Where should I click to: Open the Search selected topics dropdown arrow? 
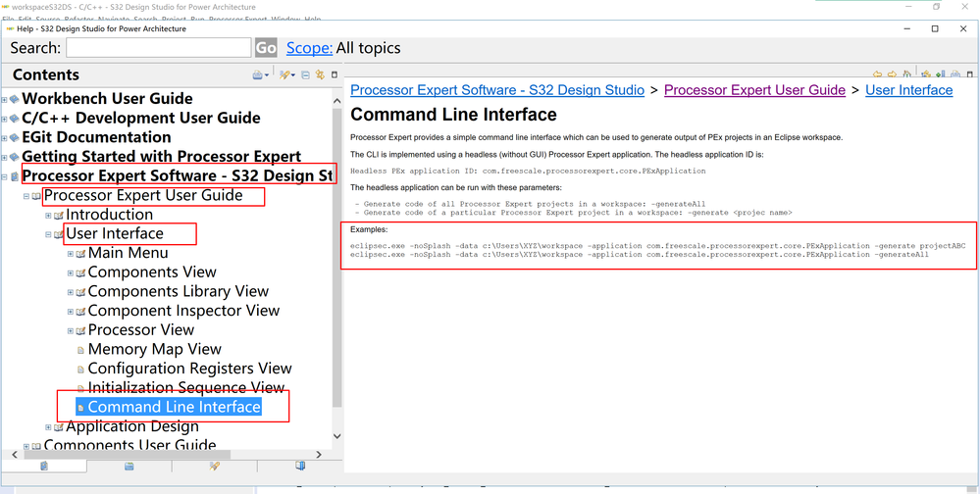click(x=293, y=75)
